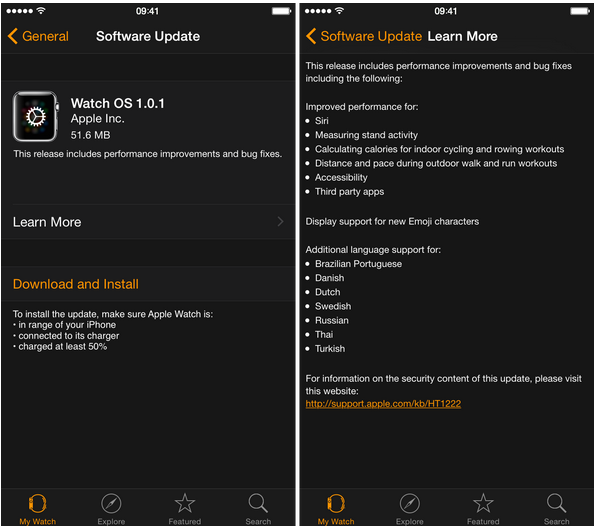The width and height of the screenshot is (594, 526).
Task: Tap 'Additional language support for:' heading
Action: [x=373, y=250]
